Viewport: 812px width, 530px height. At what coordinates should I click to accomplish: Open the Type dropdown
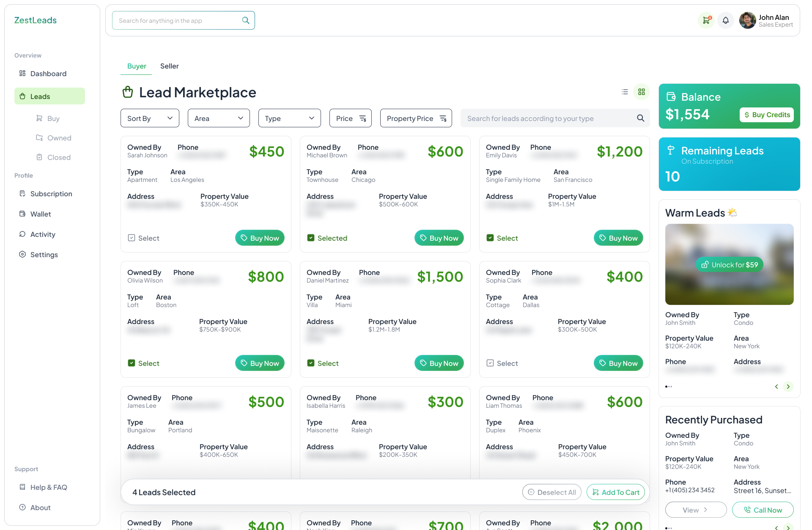(x=289, y=118)
